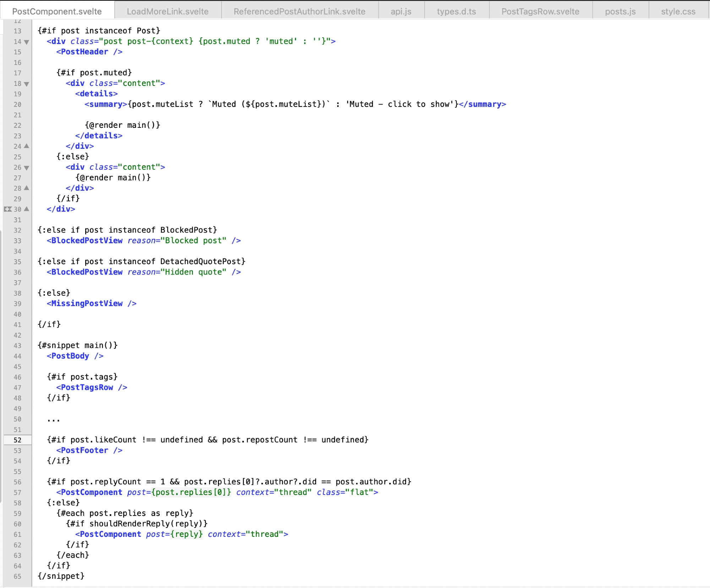Switch to the style.css tab
The width and height of the screenshot is (710, 588).
(x=678, y=11)
